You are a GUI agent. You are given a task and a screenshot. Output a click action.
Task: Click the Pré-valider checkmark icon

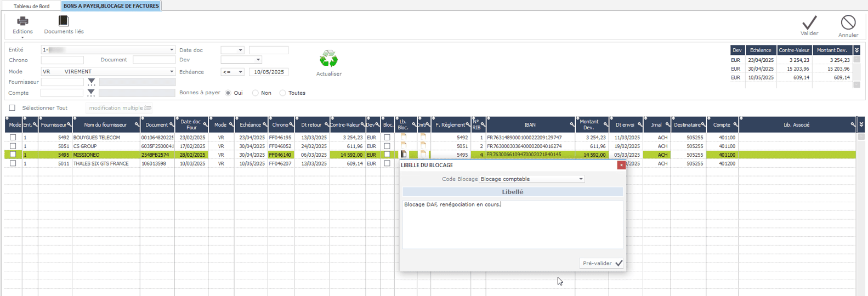point(619,263)
